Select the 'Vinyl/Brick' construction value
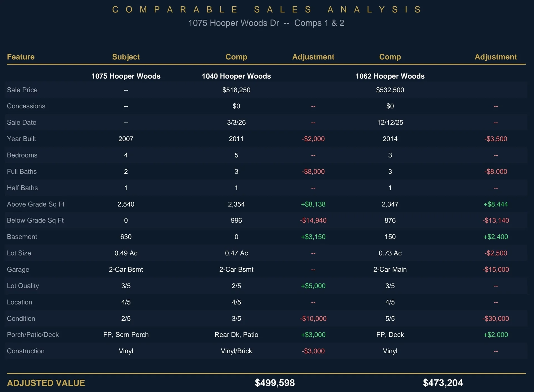Screen dimensions: 534x392 click(x=236, y=351)
